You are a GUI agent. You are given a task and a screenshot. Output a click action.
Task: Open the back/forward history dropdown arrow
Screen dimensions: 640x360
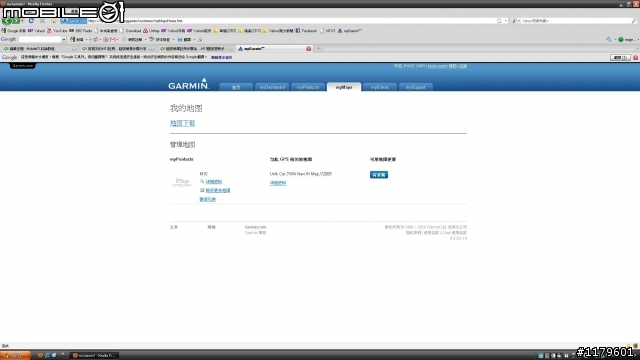point(22,20)
